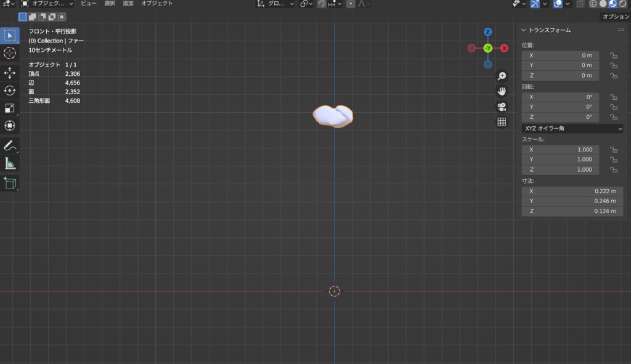Open the gizmo options dropdown arrow
This screenshot has height=364, width=631.
(x=545, y=4)
